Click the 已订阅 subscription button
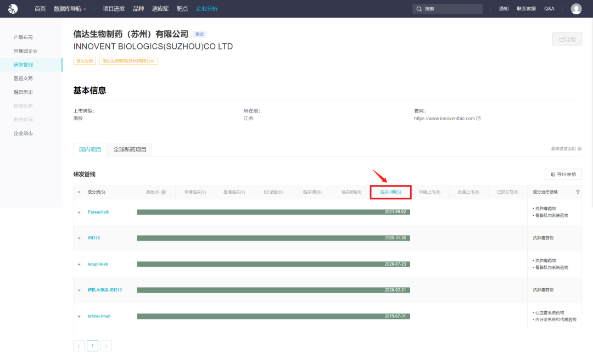Viewport: 593px width, 364px height. [567, 40]
